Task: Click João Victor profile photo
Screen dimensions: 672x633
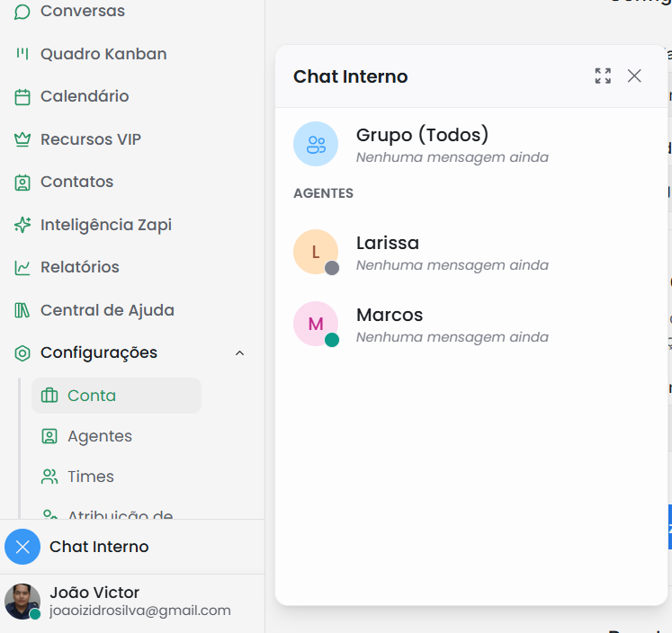Action: click(22, 602)
